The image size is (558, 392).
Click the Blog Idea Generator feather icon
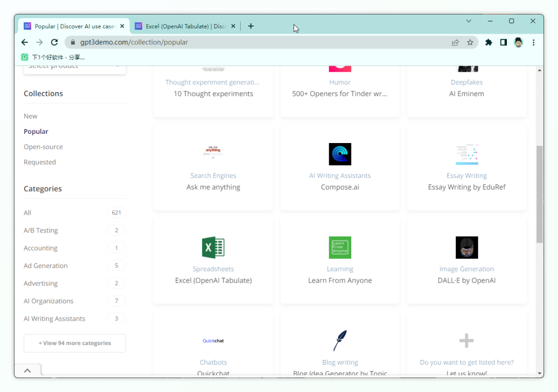pos(340,341)
